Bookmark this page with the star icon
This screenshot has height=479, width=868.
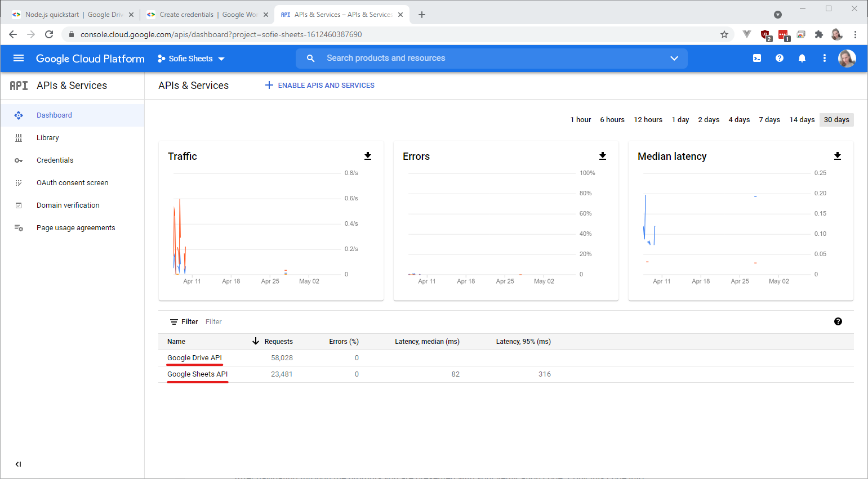point(724,34)
